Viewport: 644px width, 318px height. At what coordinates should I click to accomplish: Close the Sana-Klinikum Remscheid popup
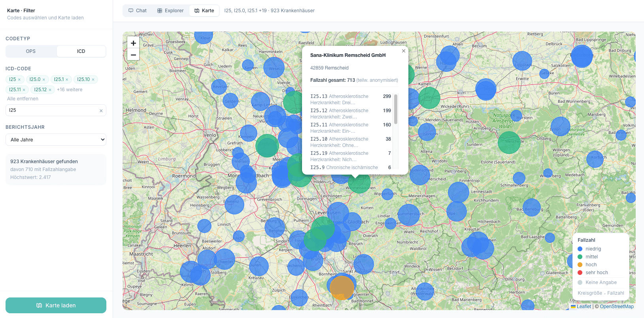[x=404, y=51]
